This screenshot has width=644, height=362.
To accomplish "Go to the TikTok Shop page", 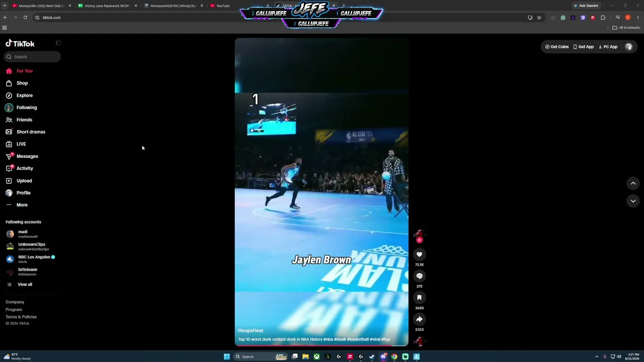I will pyautogui.click(x=18, y=83).
